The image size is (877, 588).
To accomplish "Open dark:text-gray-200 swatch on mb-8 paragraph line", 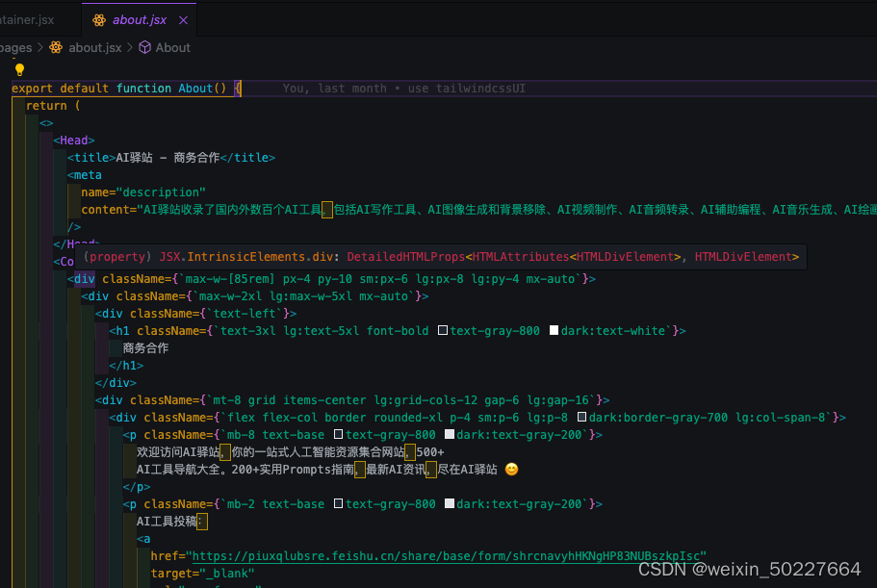I will click(x=450, y=434).
